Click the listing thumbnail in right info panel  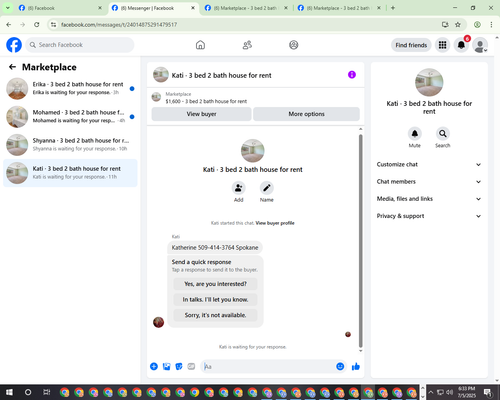[x=429, y=82]
